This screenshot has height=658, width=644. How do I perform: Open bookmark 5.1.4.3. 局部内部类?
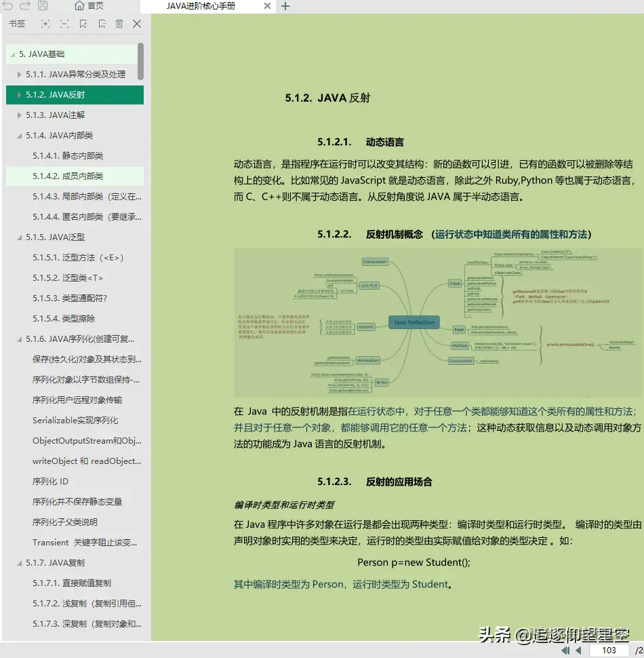pyautogui.click(x=87, y=197)
